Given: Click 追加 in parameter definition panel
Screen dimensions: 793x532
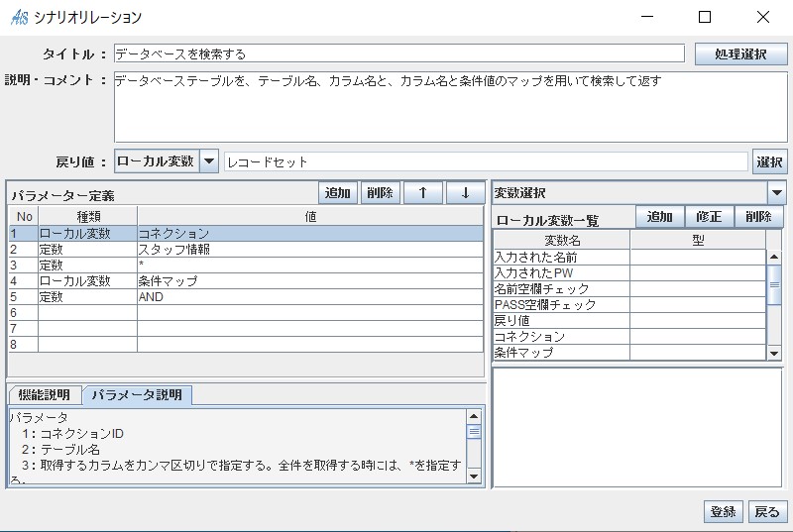Looking at the screenshot, I should [338, 193].
